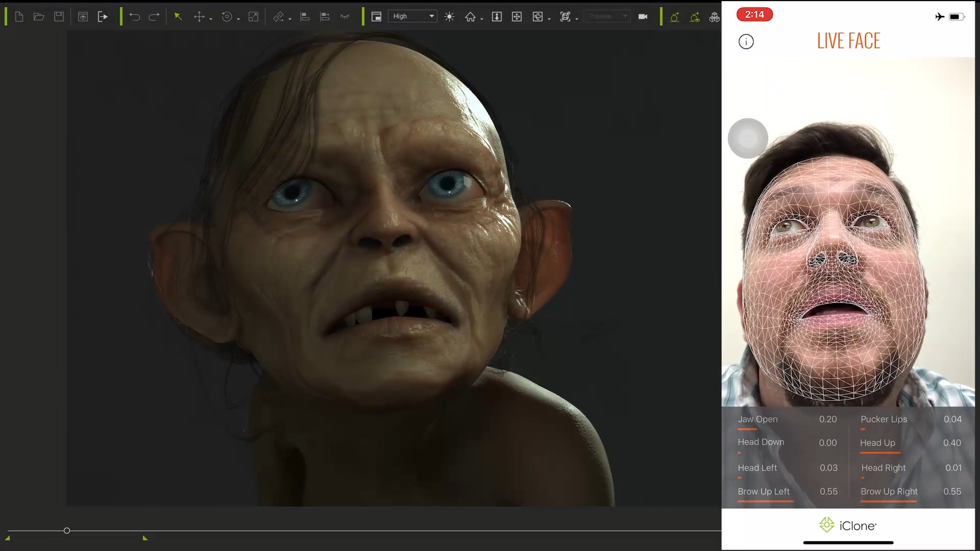Open the Preview mode combo box

click(x=607, y=16)
